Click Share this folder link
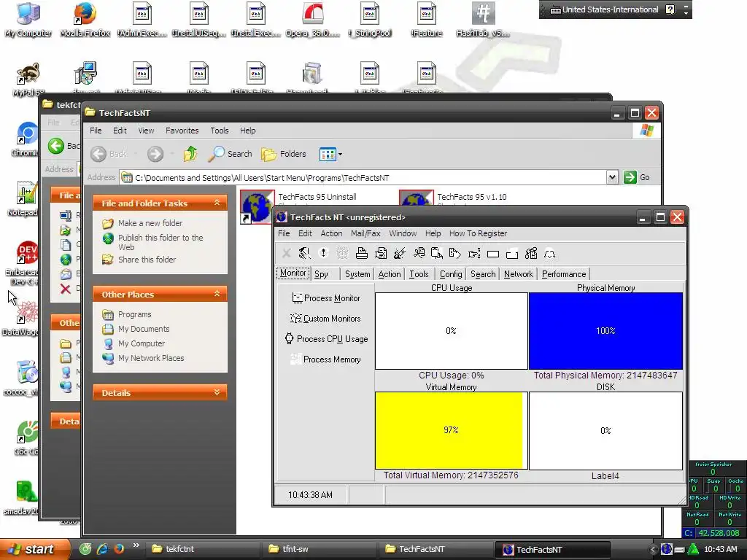Viewport: 747px width, 560px height. click(147, 260)
